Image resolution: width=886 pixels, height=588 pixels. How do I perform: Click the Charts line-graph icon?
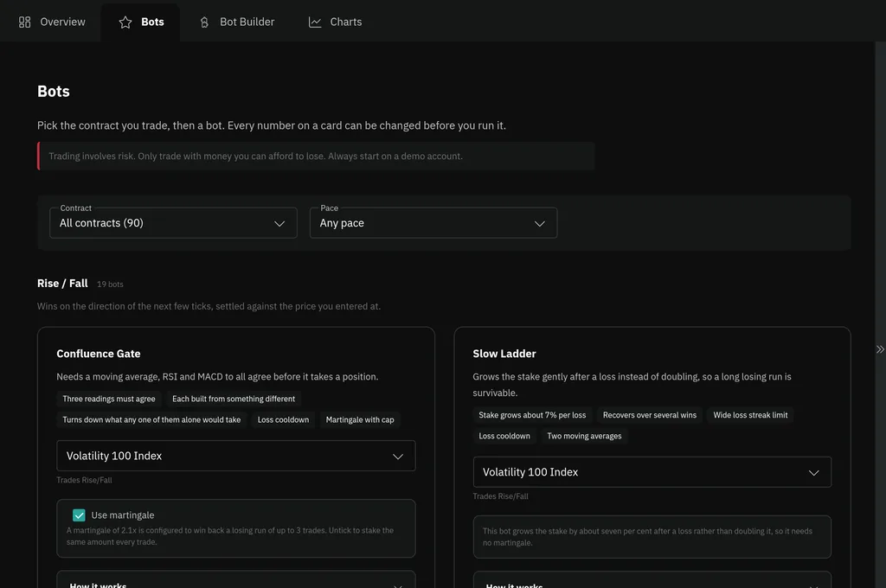(x=315, y=22)
